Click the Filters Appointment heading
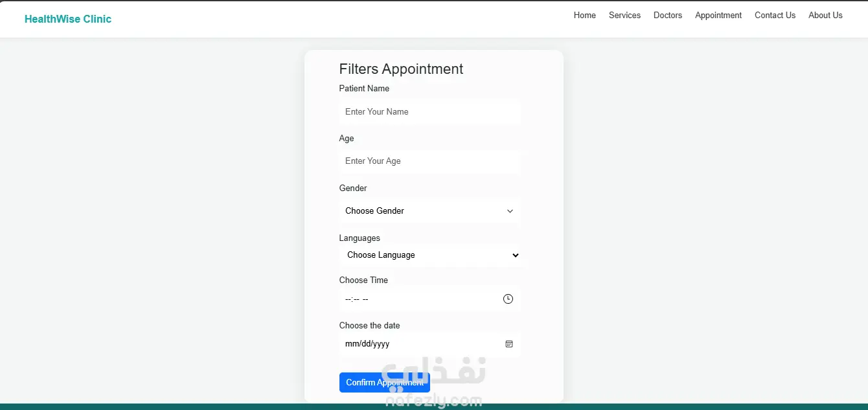868x410 pixels. (401, 69)
